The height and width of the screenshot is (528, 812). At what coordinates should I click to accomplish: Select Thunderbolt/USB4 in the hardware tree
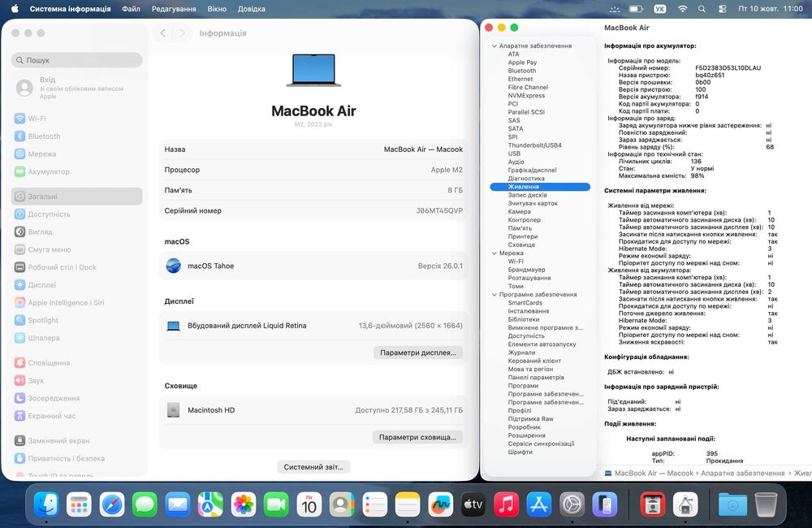pyautogui.click(x=534, y=145)
